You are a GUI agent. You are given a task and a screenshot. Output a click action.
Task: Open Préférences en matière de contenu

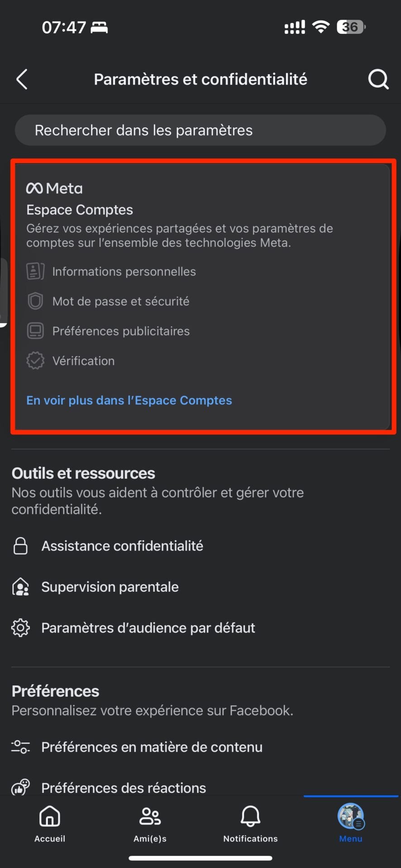152,747
